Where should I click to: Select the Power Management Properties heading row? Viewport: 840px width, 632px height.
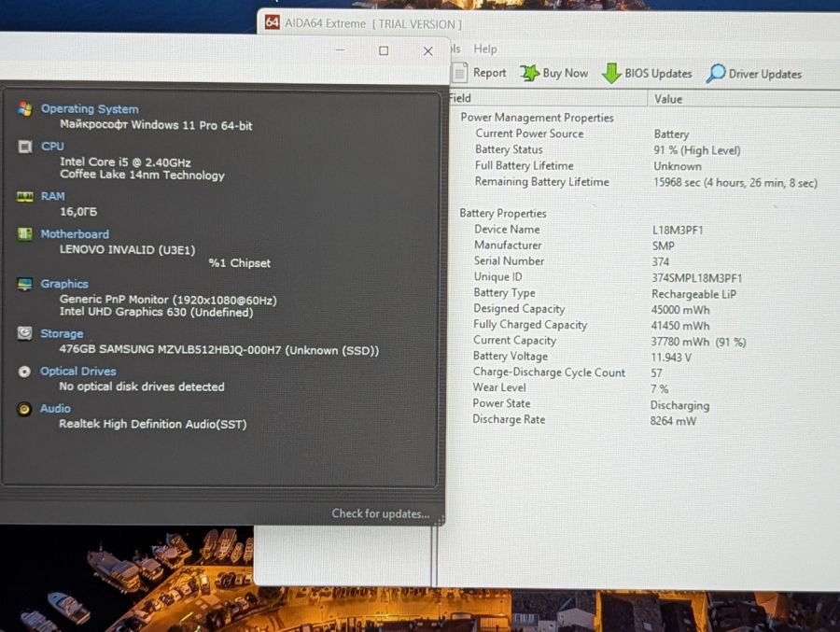(538, 118)
